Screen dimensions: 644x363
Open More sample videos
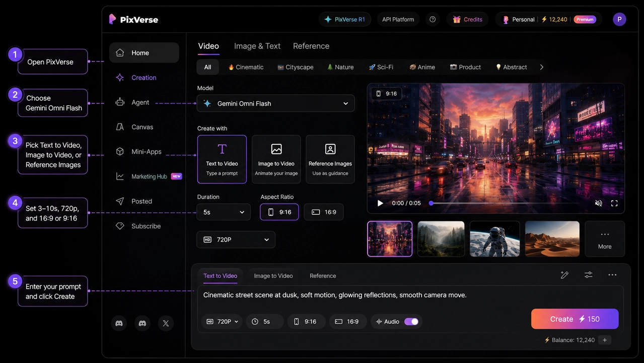605,239
